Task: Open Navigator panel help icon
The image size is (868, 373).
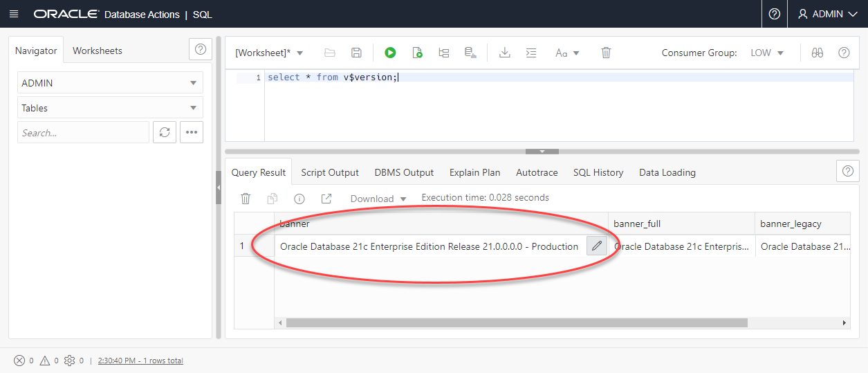Action: [200, 49]
